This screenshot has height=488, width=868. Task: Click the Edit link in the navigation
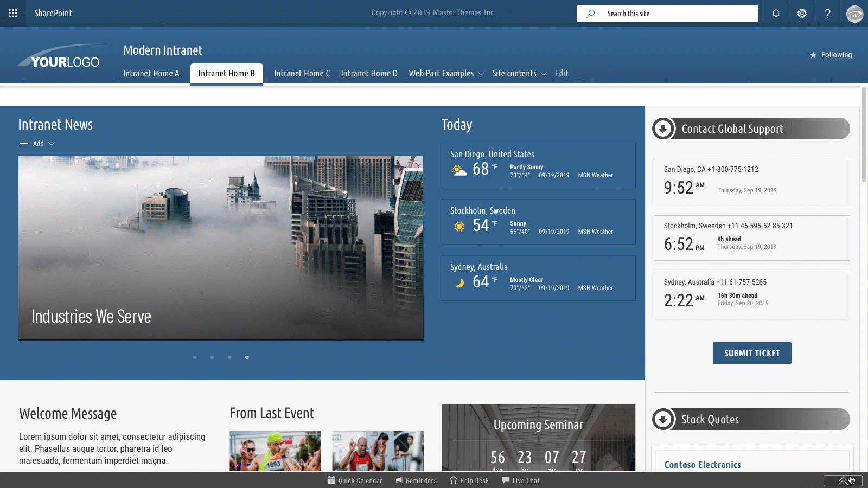[561, 73]
